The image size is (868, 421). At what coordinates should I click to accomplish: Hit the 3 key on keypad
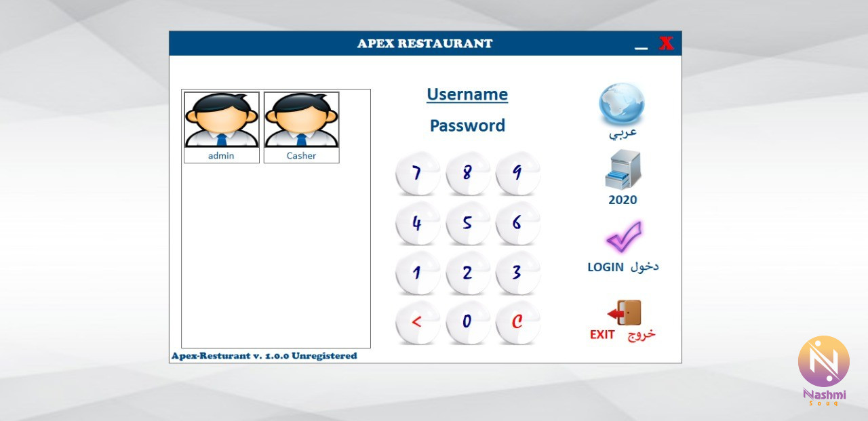pos(517,273)
